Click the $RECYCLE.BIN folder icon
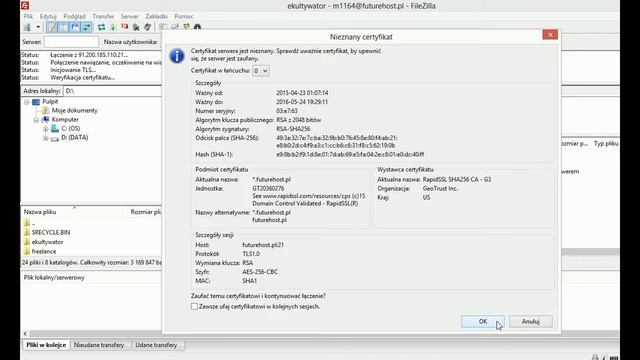The height and width of the screenshot is (360, 640). (x=27, y=232)
